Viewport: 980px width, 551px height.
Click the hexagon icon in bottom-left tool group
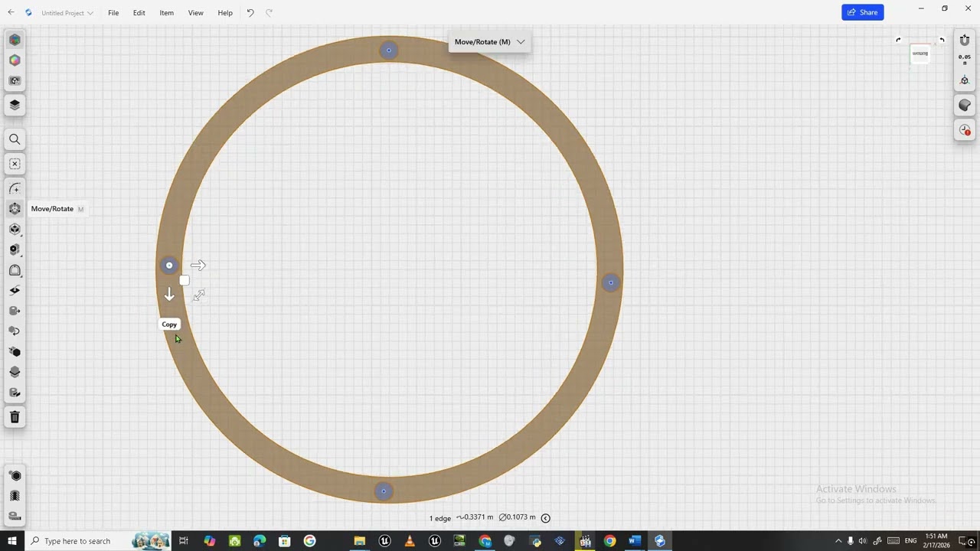(15, 476)
